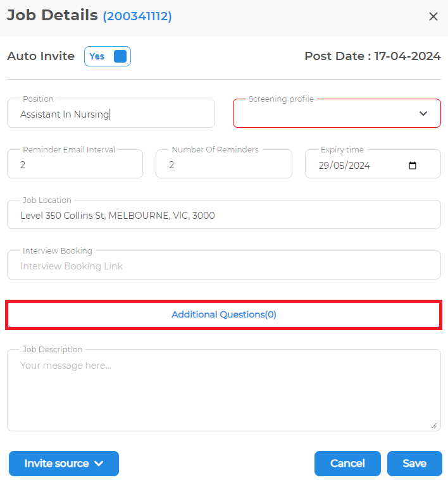
Task: Click the 29/05/2024 expiry date text
Action: coord(344,166)
